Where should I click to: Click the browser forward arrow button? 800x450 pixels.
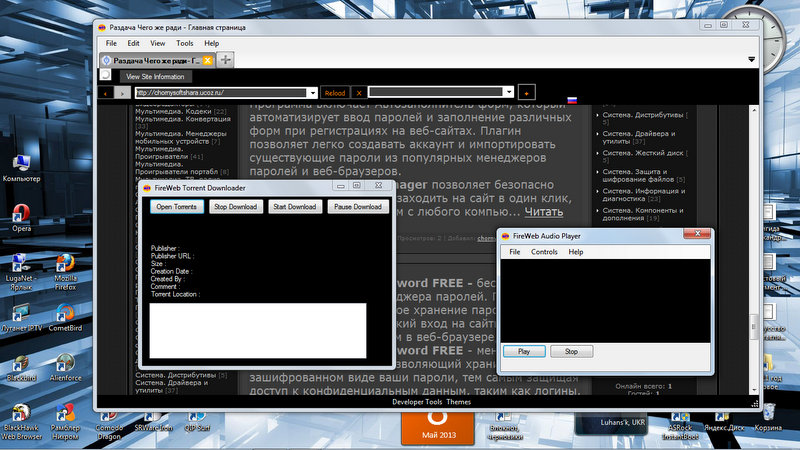click(x=122, y=93)
